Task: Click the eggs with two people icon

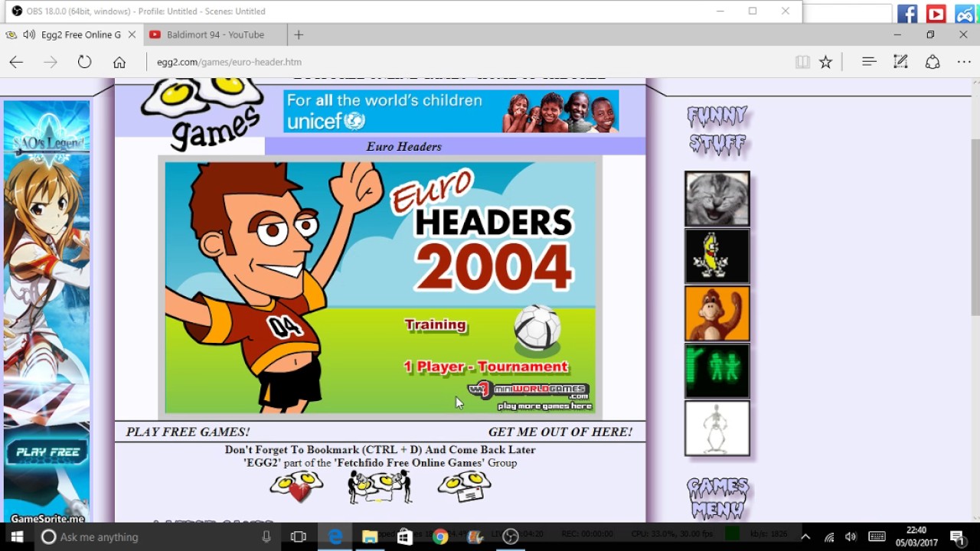Action: coord(380,487)
